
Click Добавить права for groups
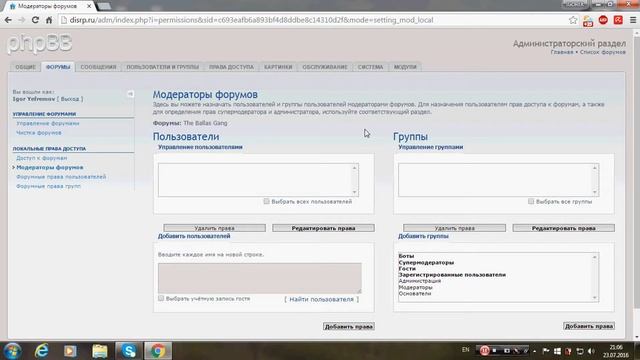coord(589,326)
